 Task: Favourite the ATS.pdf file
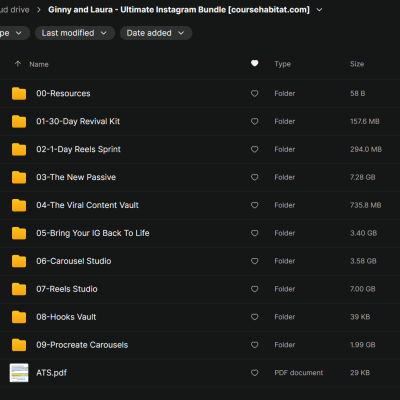[x=254, y=373]
